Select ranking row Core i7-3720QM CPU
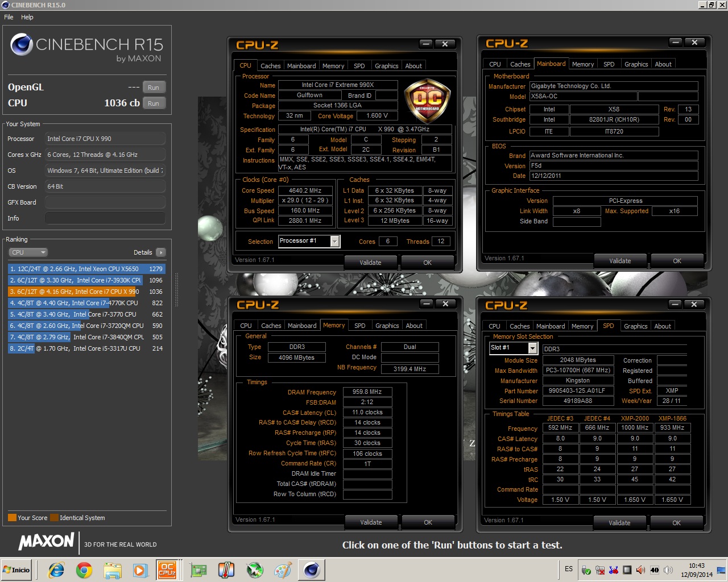The width and height of the screenshot is (728, 582). (x=86, y=326)
